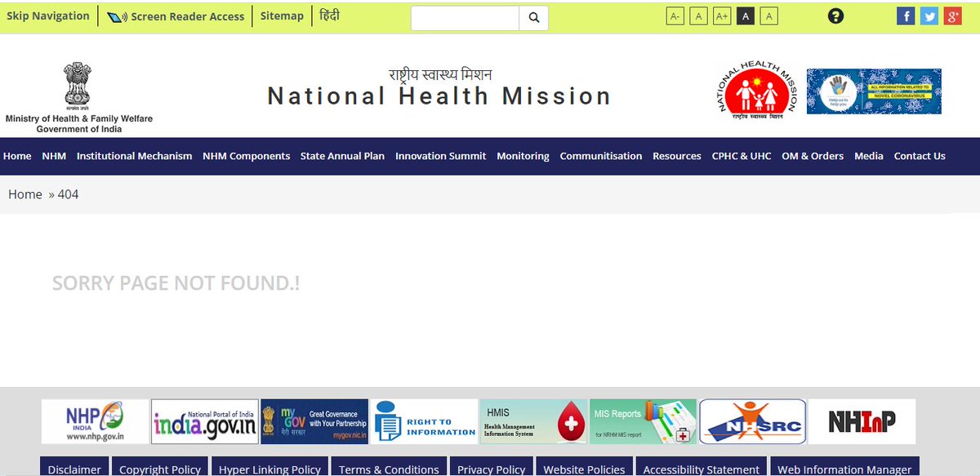The width and height of the screenshot is (980, 476).
Task: Open the NHM menu
Action: tap(54, 156)
